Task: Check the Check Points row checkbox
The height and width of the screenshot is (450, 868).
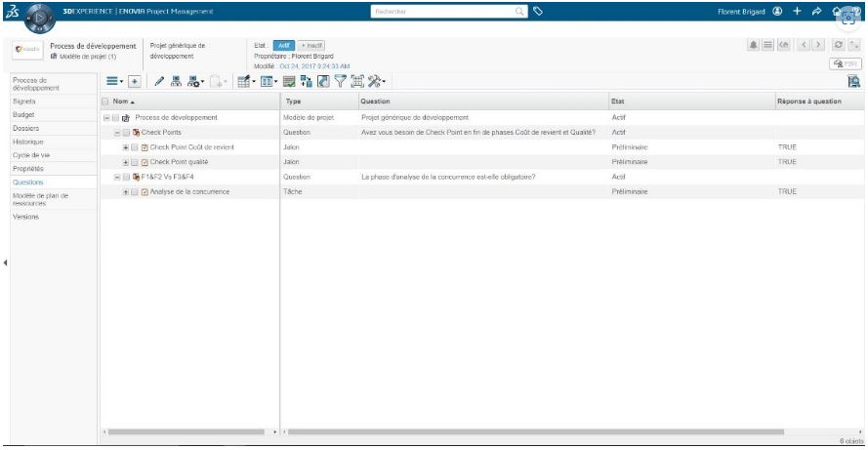Action: [126, 133]
